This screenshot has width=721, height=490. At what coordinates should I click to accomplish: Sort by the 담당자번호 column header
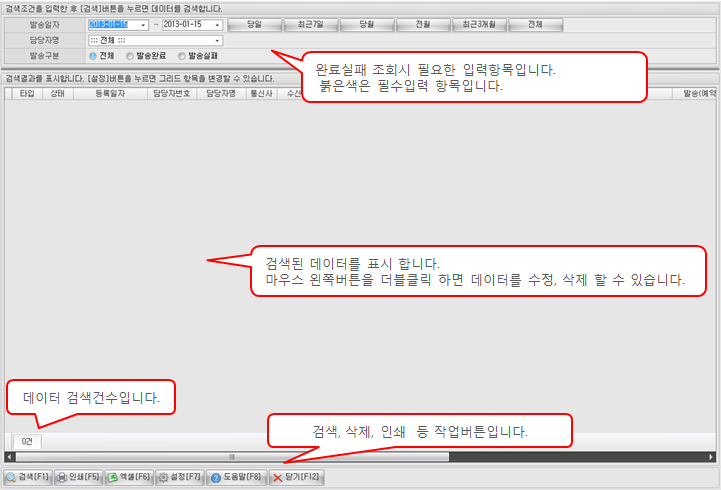tap(172, 93)
